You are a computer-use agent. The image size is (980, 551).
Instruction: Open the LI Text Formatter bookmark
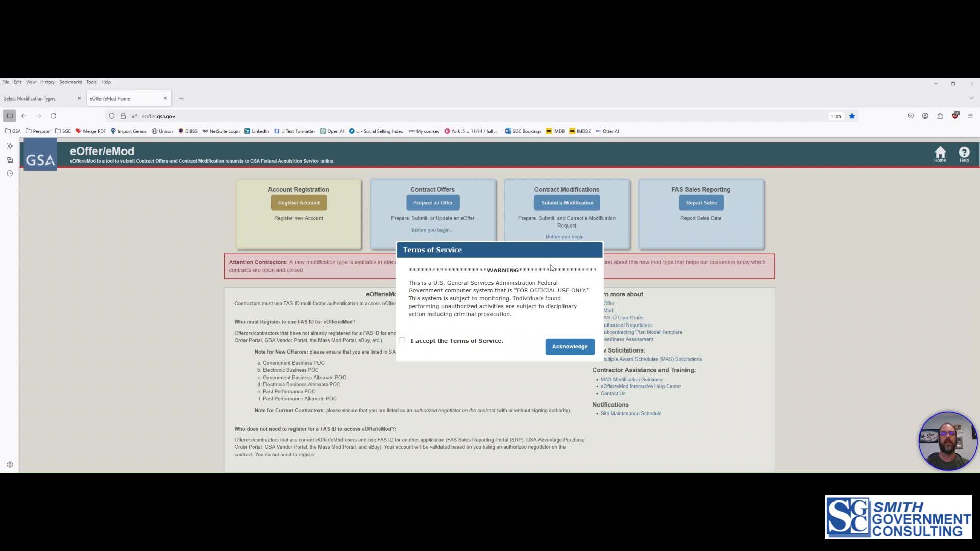click(295, 131)
